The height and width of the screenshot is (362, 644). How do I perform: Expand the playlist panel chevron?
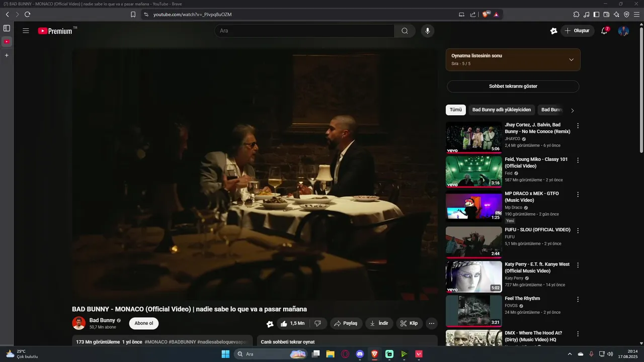point(571,59)
